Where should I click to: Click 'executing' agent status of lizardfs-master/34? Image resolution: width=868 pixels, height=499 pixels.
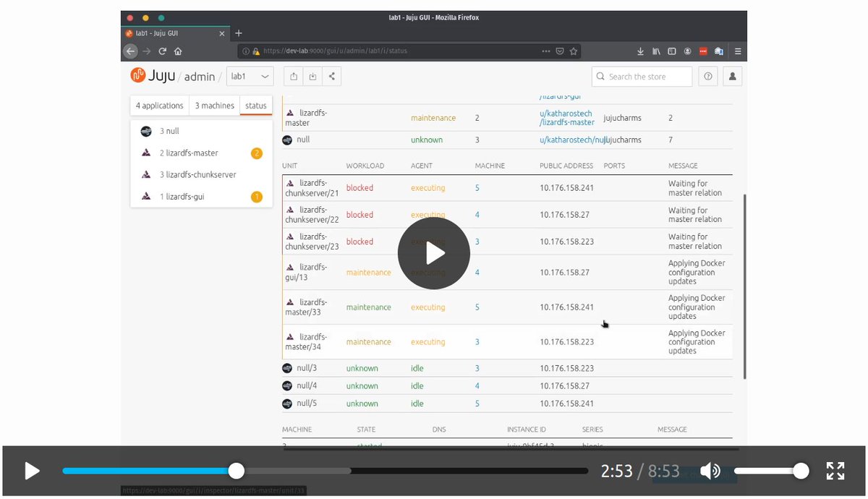click(427, 342)
